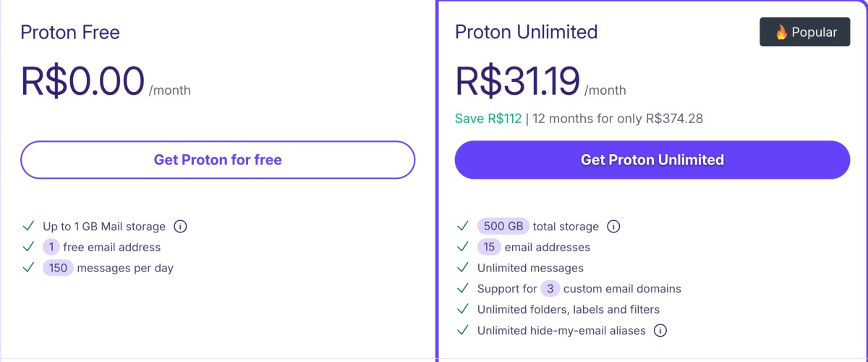
Task: Click the R$31.19 monthly price
Action: tap(518, 81)
